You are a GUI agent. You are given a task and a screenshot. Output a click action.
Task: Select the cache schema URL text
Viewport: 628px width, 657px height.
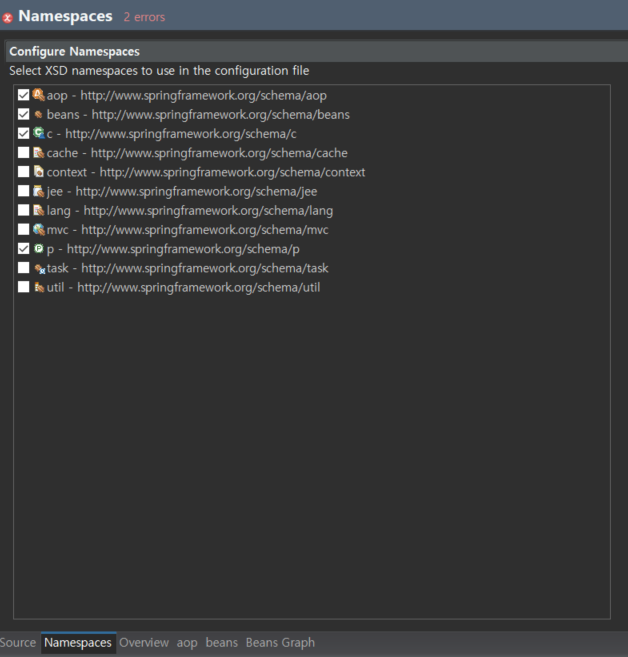[x=219, y=153]
